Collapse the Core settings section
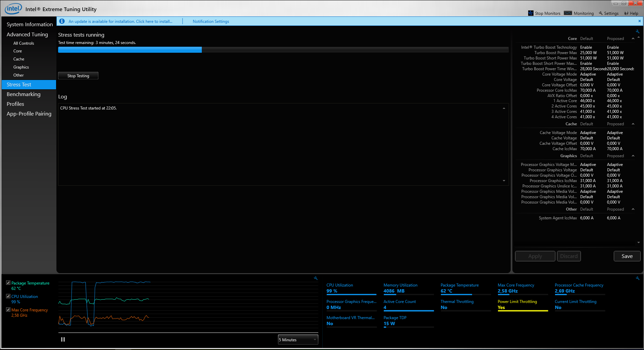The height and width of the screenshot is (350, 644). (x=633, y=39)
